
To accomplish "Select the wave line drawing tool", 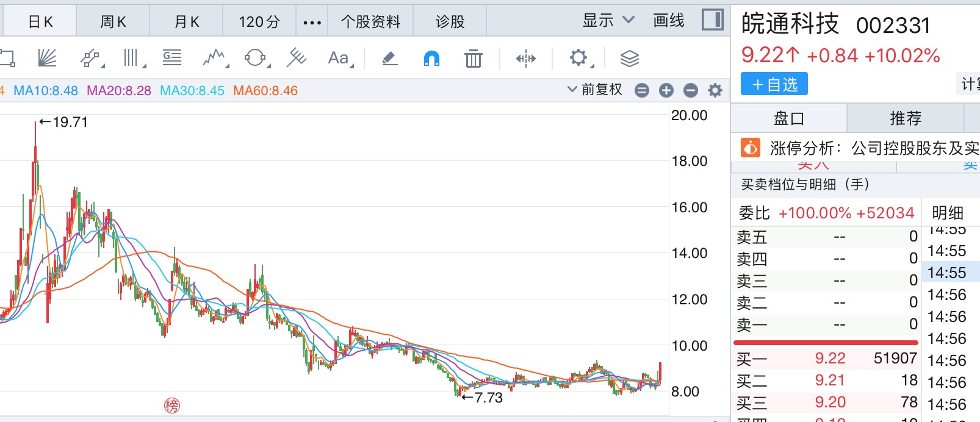I will click(214, 59).
